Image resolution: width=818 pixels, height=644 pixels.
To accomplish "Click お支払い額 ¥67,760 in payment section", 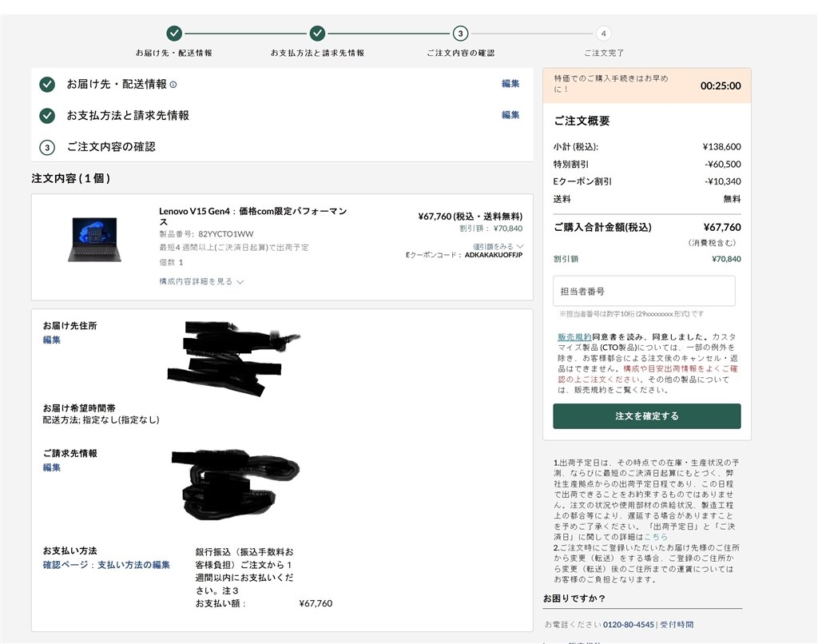I will click(316, 603).
